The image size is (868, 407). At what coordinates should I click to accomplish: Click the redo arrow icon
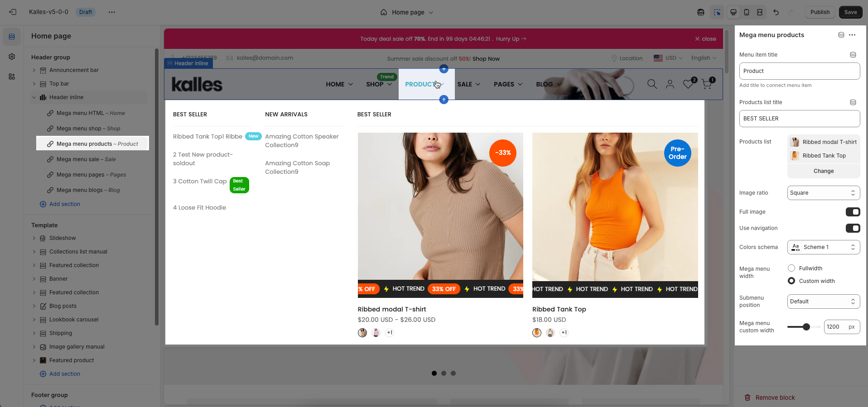pos(791,12)
